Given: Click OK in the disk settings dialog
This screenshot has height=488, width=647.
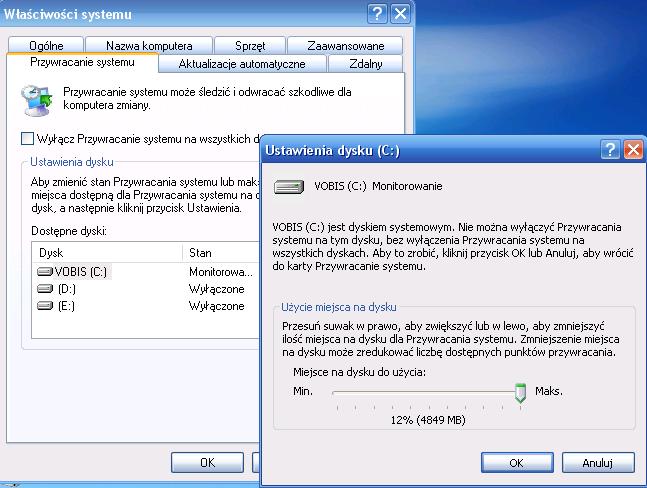Looking at the screenshot, I should pos(517,462).
